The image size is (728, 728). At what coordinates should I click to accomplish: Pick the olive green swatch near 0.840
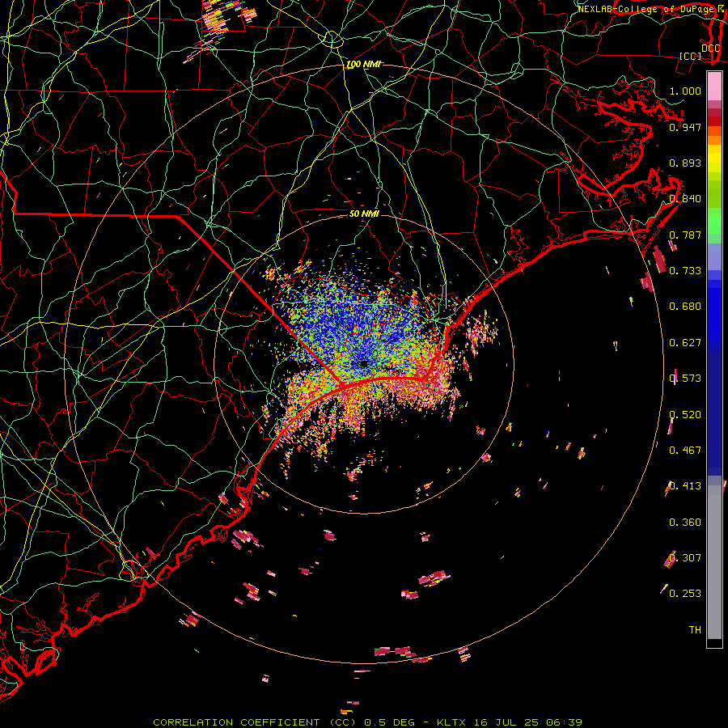[x=714, y=193]
